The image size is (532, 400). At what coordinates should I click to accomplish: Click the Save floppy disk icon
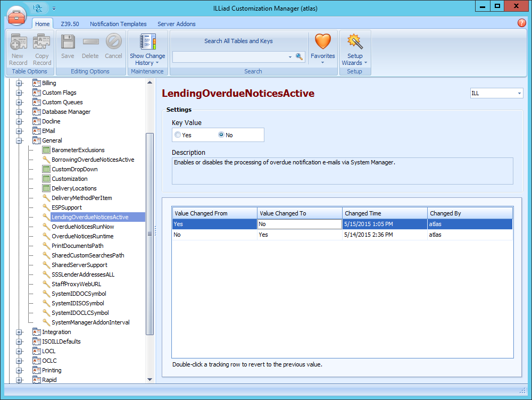click(x=68, y=42)
